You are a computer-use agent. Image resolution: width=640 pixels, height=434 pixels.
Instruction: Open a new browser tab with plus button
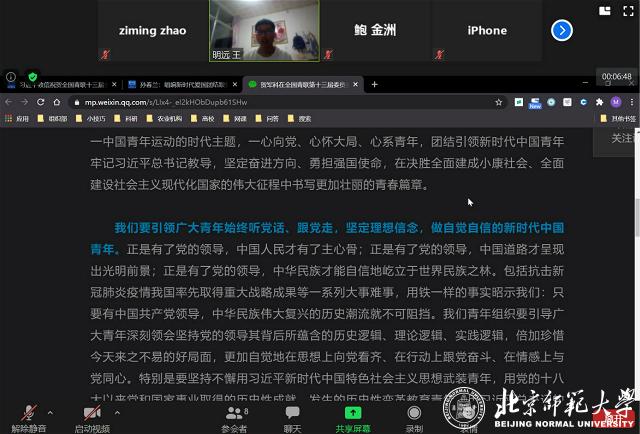[374, 85]
